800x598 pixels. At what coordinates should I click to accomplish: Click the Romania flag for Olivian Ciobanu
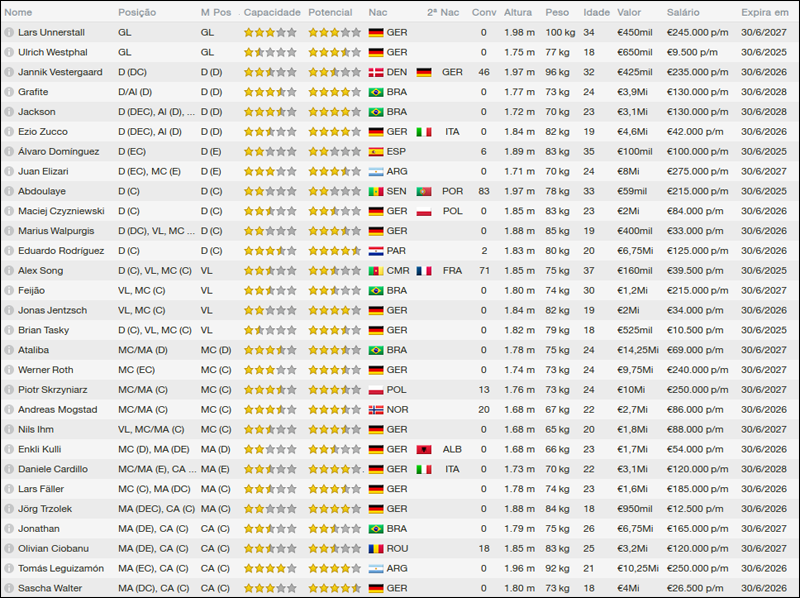click(376, 548)
